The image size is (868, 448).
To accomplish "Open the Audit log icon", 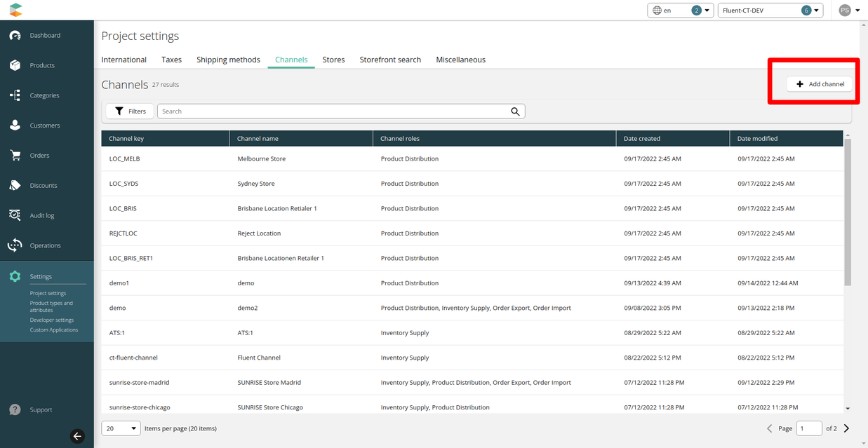I will click(x=15, y=215).
